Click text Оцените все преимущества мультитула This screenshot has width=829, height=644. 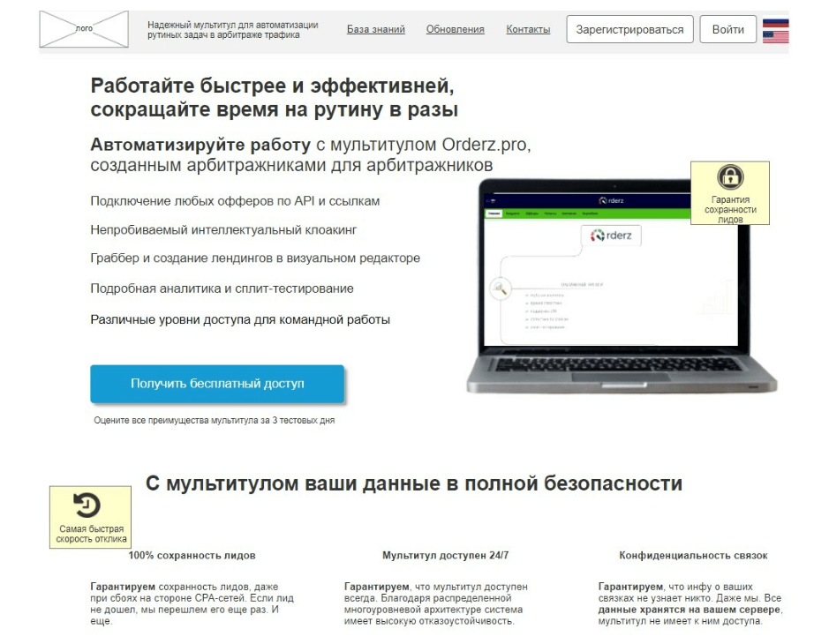[215, 421]
